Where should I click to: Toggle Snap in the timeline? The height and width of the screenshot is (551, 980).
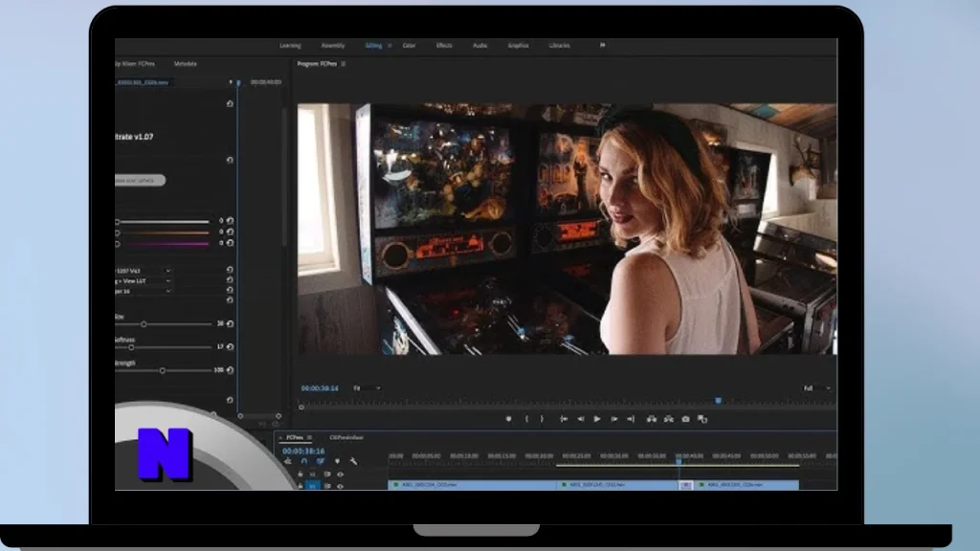pyautogui.click(x=304, y=461)
